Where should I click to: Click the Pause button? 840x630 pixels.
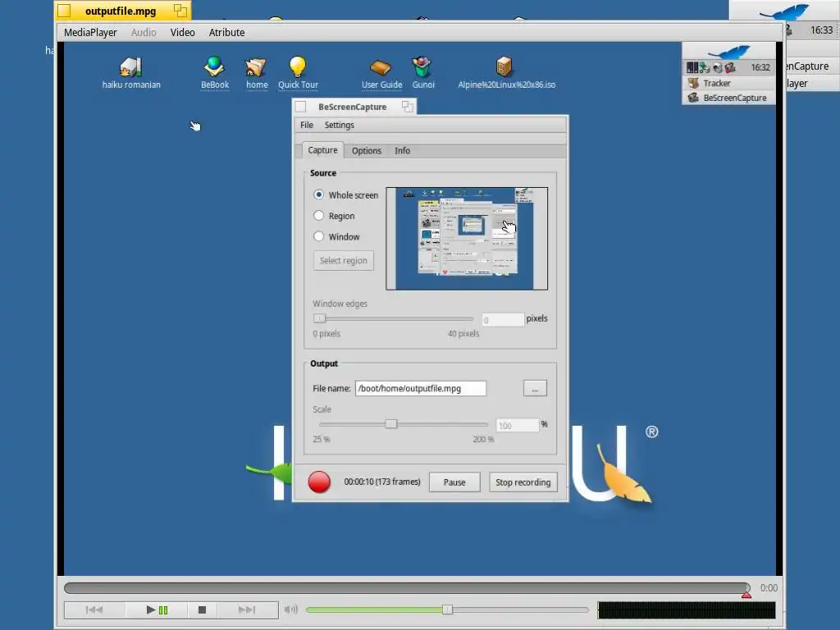454,482
